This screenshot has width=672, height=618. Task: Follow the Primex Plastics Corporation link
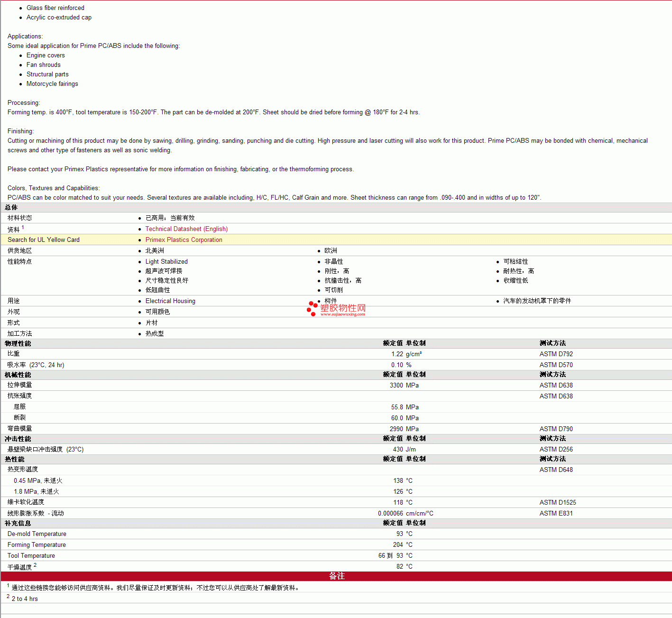pyautogui.click(x=184, y=240)
